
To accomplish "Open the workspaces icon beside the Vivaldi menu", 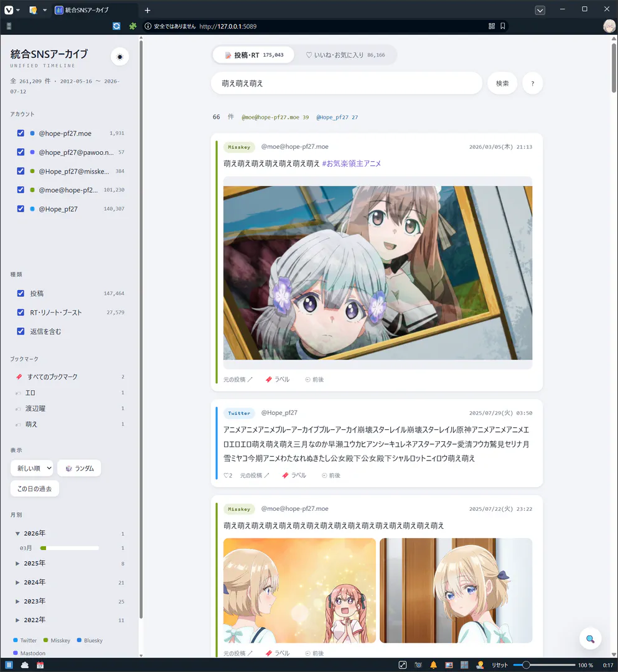I will pos(33,10).
